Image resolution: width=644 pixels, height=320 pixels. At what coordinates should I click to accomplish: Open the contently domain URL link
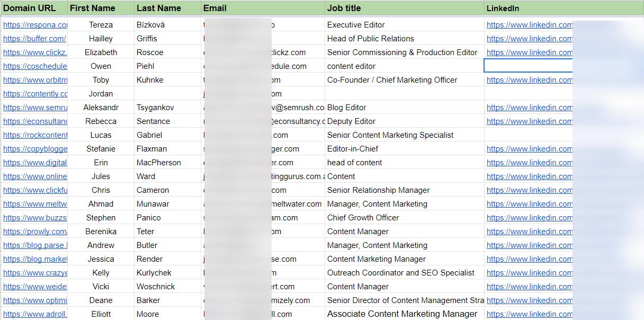(35, 94)
